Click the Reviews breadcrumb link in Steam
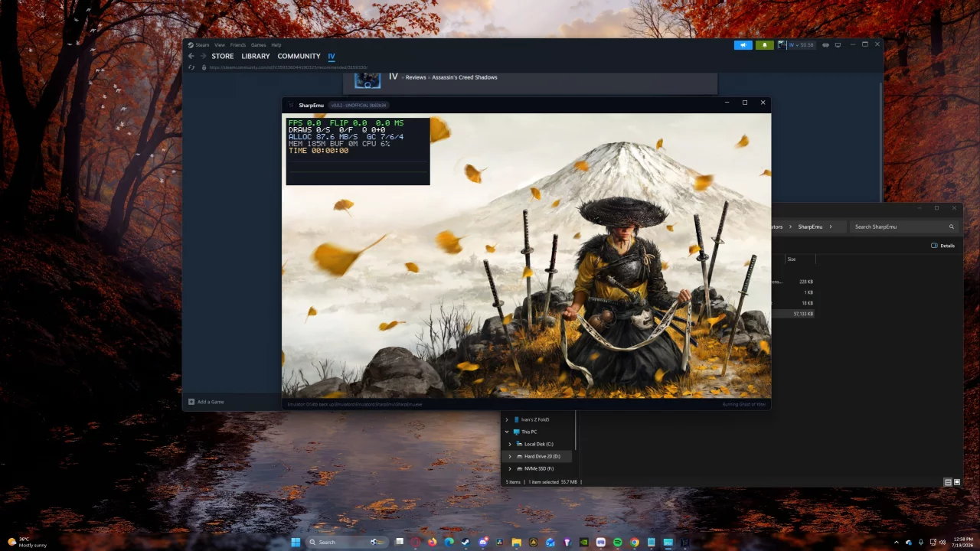The height and width of the screenshot is (551, 980). point(416,77)
